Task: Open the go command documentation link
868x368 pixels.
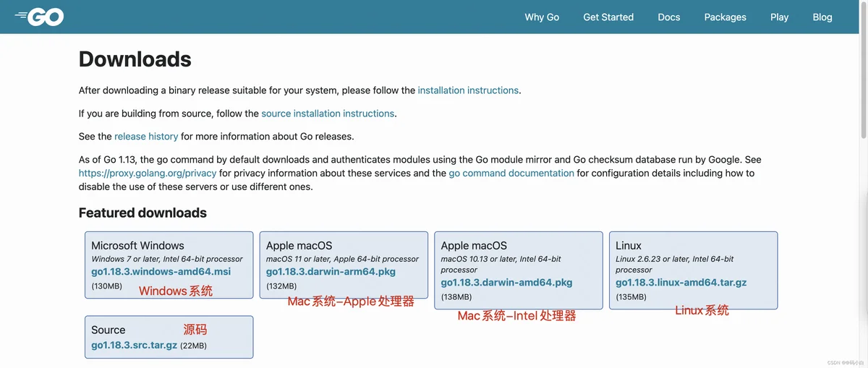Action: [x=511, y=174]
